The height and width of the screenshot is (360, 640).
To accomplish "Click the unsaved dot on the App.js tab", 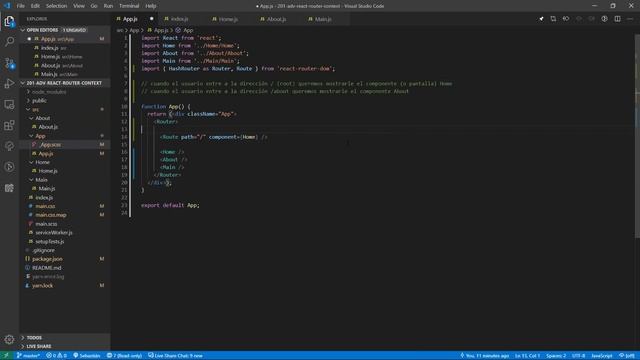I will point(151,19).
